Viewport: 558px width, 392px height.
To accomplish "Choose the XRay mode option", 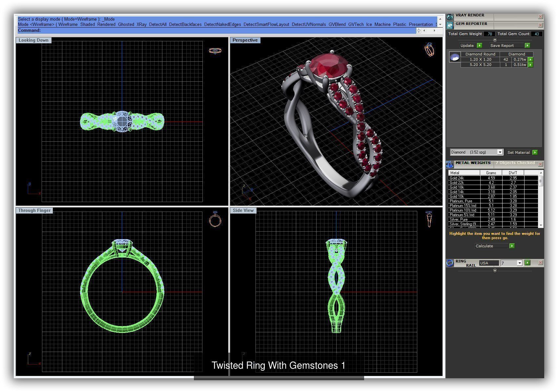I will point(142,24).
